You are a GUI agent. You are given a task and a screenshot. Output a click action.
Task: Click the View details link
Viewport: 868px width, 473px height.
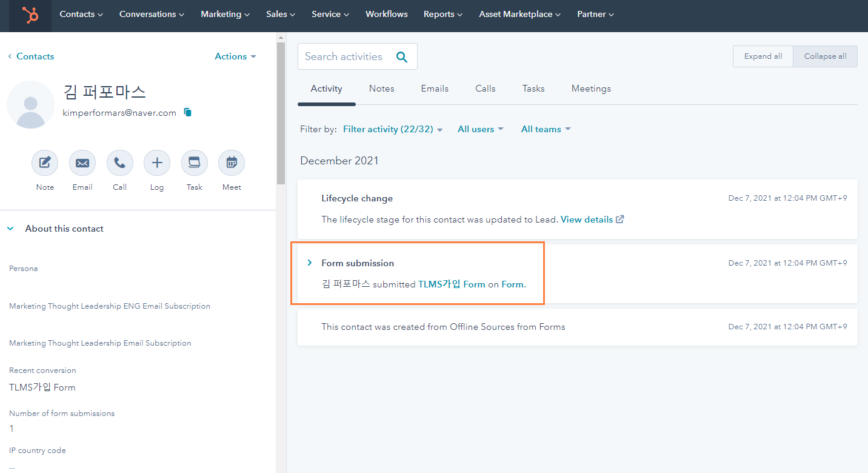pos(587,220)
